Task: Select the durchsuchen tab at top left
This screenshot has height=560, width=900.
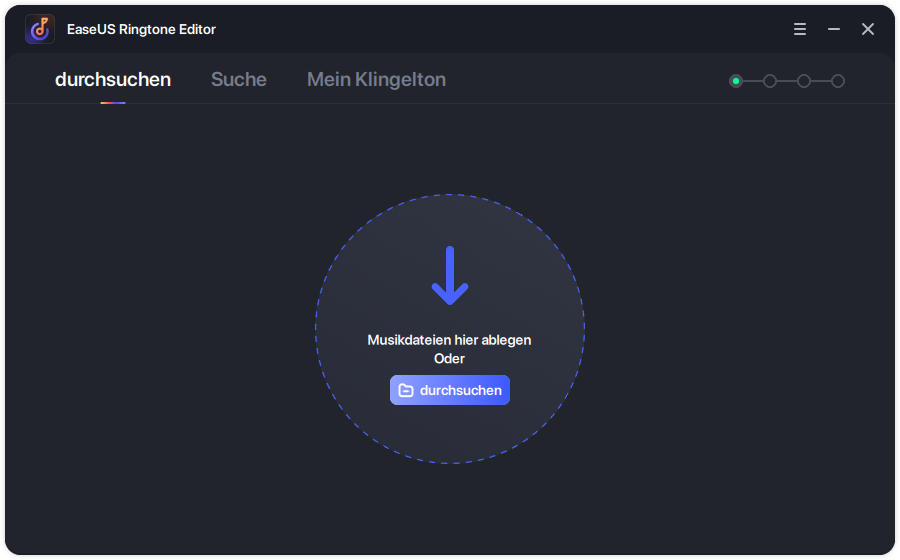Action: click(113, 79)
